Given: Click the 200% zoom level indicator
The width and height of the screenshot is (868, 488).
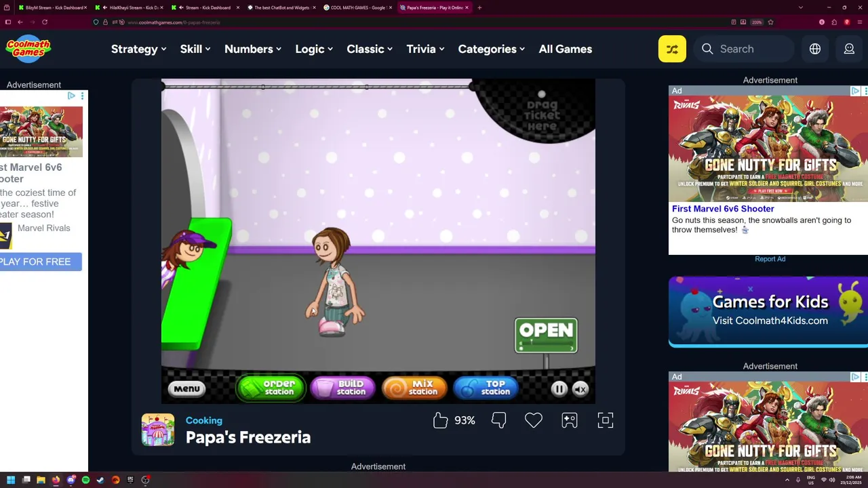Looking at the screenshot, I should pyautogui.click(x=757, y=22).
